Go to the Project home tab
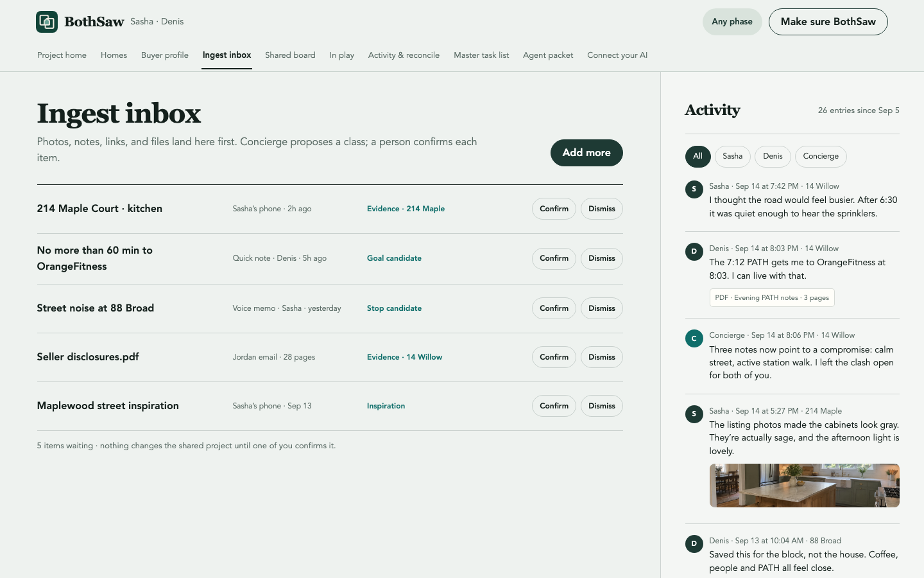This screenshot has width=924, height=578. click(x=62, y=55)
